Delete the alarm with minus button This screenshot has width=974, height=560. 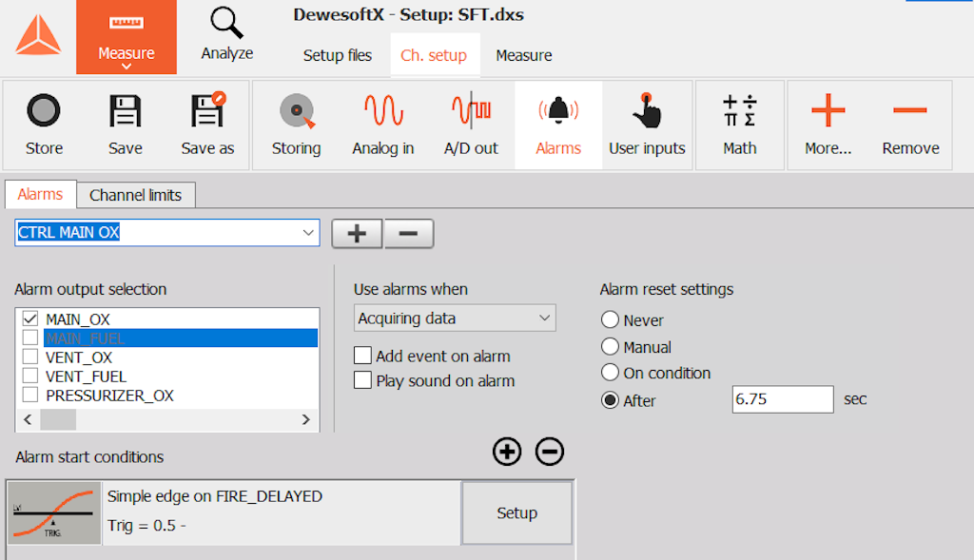point(408,234)
